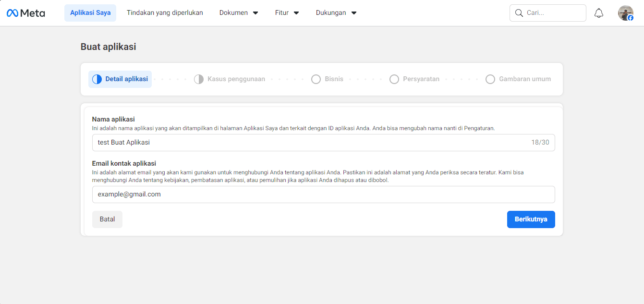Viewport: 644px width, 304px height.
Task: Click the Persyaratan step circle icon
Action: tap(394, 79)
